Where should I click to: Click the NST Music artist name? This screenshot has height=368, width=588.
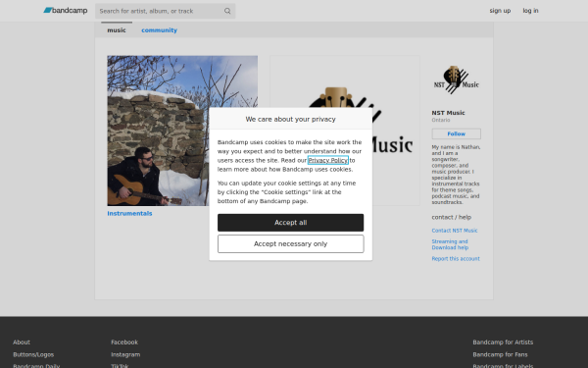(448, 113)
